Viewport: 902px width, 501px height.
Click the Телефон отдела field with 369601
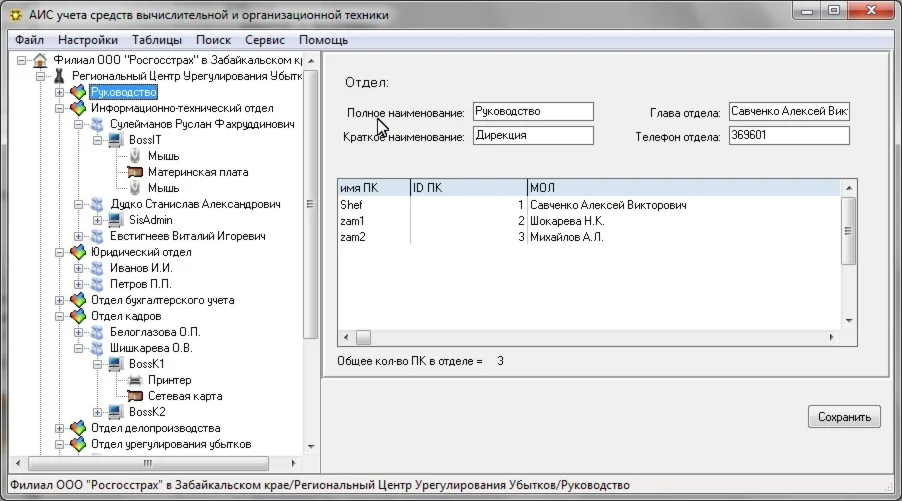tap(789, 135)
